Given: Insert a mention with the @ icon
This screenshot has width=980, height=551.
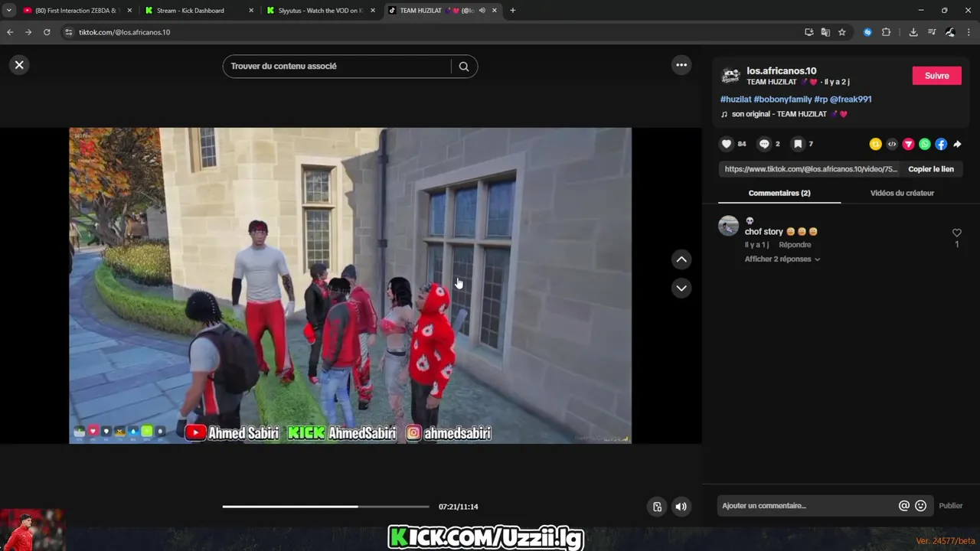Looking at the screenshot, I should click(x=904, y=506).
